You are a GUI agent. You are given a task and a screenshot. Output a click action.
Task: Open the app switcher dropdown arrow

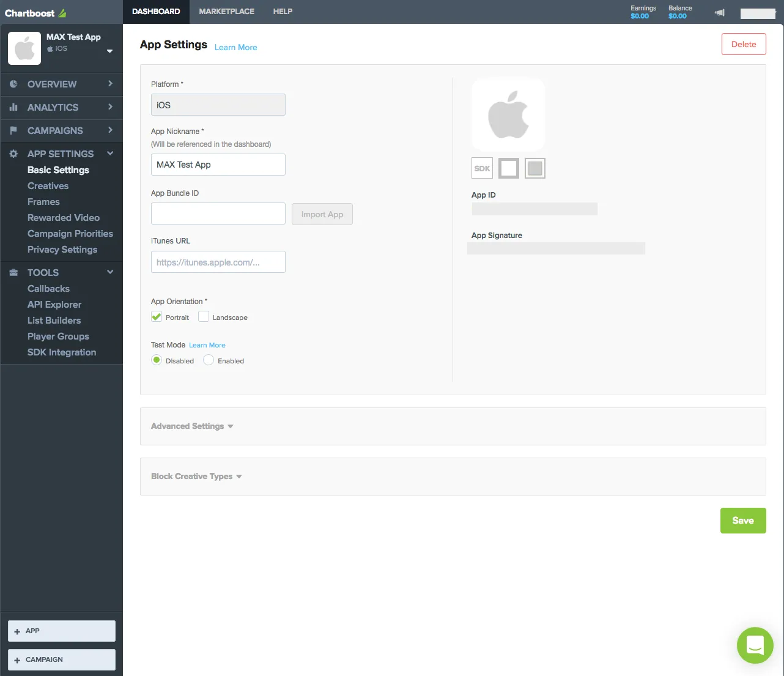[109, 51]
